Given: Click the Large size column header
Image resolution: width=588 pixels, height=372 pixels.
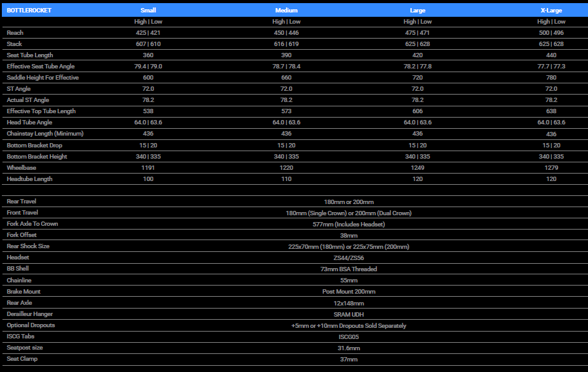Looking at the screenshot, I should [x=417, y=11].
